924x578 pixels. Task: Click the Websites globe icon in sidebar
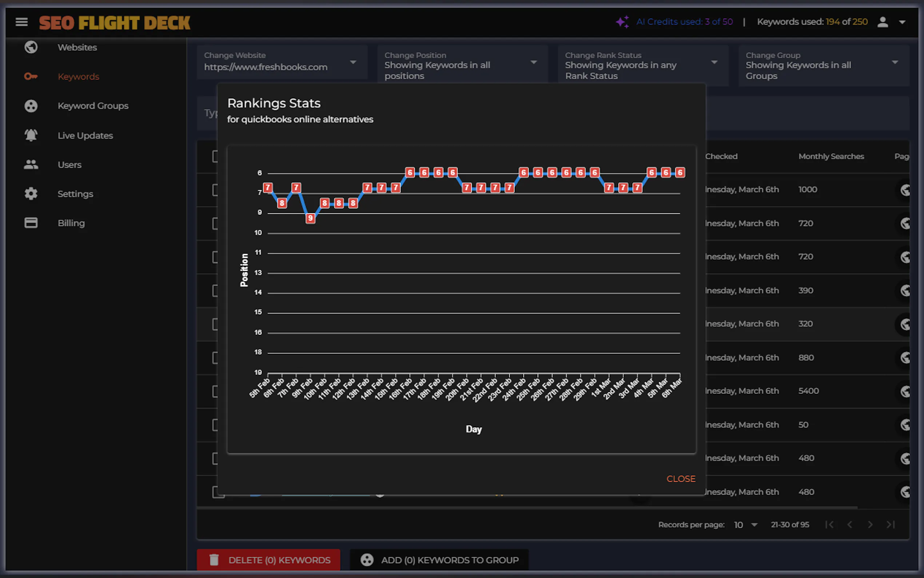[31, 47]
